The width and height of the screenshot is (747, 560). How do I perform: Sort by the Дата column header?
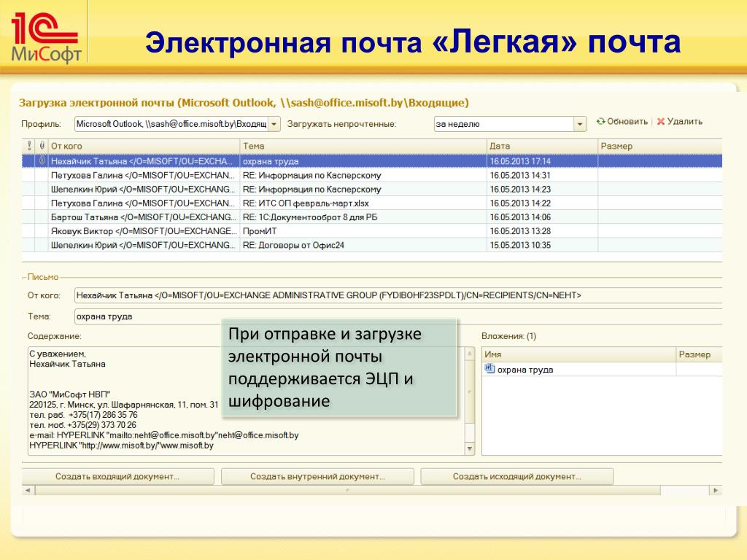click(542, 146)
